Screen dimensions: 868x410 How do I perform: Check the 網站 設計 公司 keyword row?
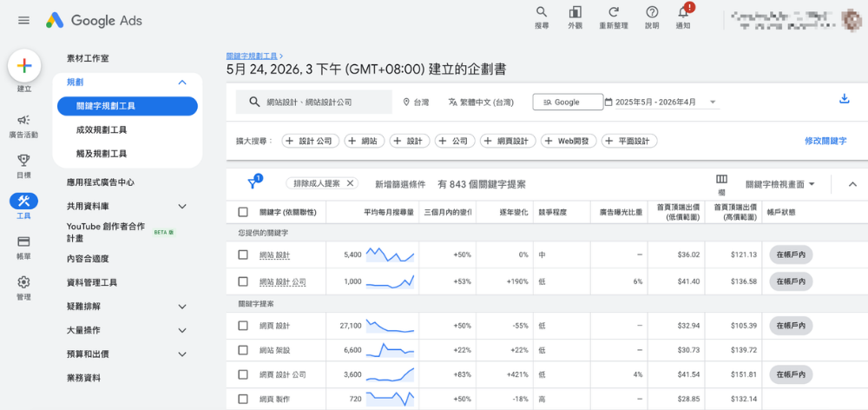243,281
